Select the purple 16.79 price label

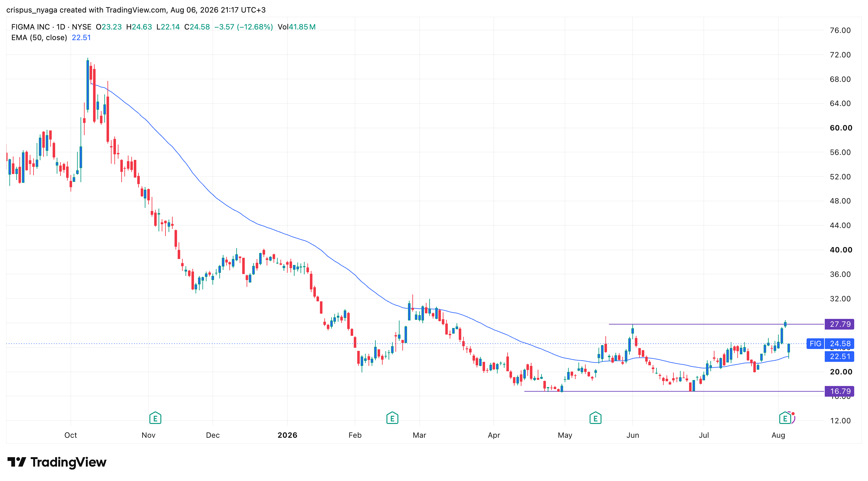839,391
